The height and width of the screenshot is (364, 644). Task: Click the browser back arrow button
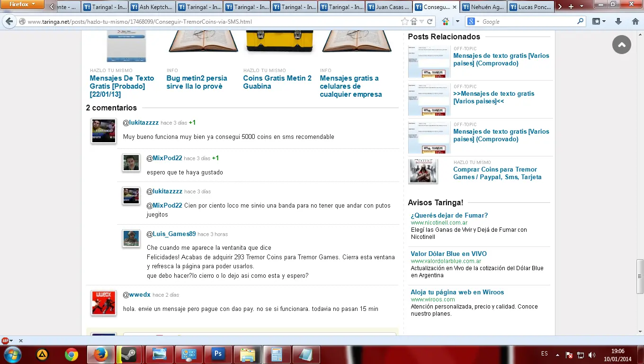(9, 21)
